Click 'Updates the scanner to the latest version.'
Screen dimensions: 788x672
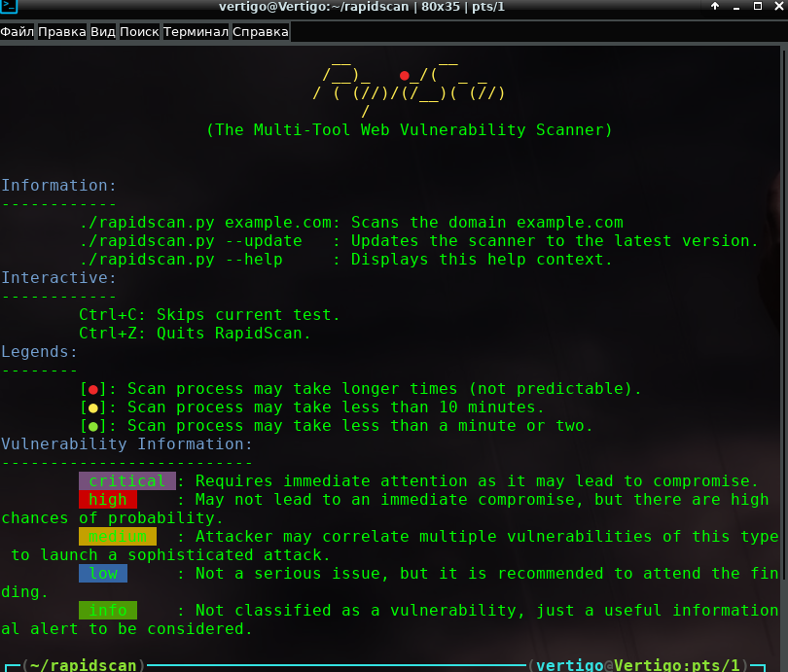[x=555, y=241]
